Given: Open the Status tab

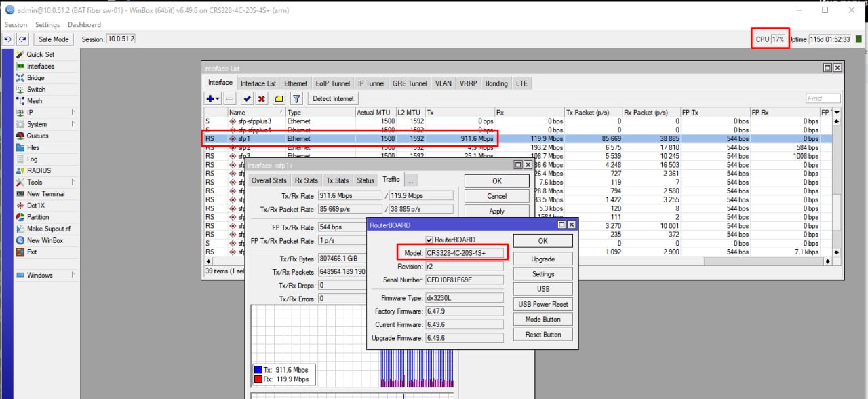Looking at the screenshot, I should tap(366, 180).
